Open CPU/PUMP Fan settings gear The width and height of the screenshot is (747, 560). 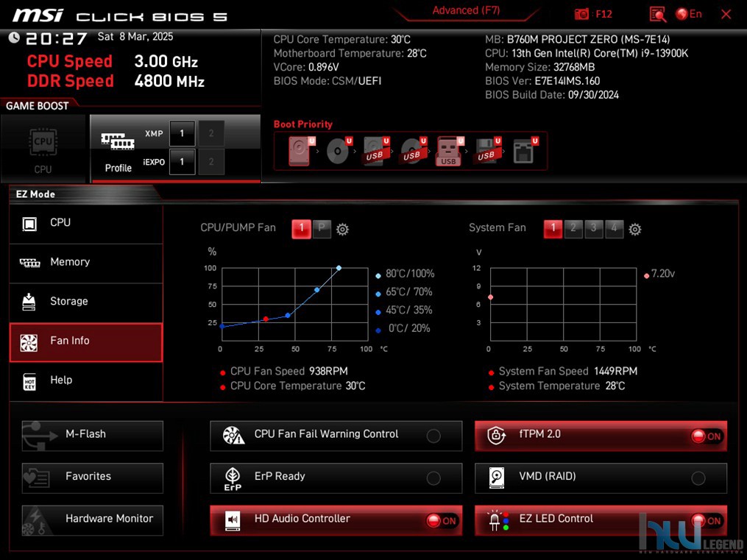pos(342,230)
